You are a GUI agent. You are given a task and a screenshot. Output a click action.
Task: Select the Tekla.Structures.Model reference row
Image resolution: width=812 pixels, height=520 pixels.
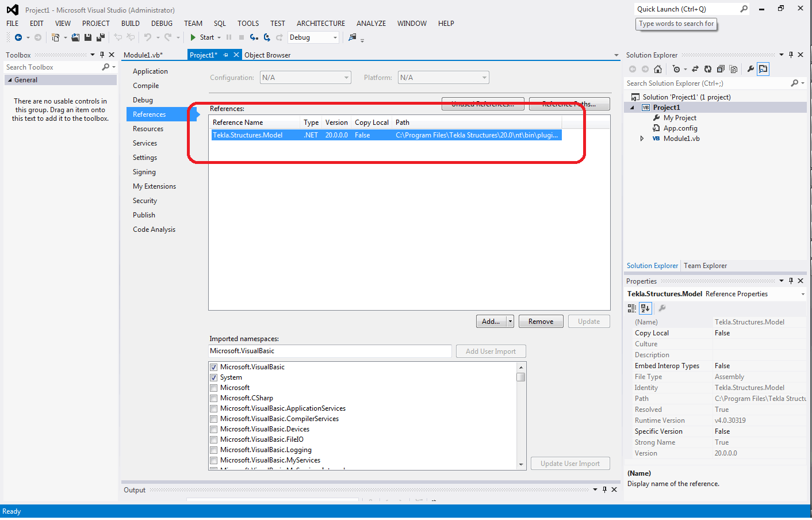click(385, 135)
